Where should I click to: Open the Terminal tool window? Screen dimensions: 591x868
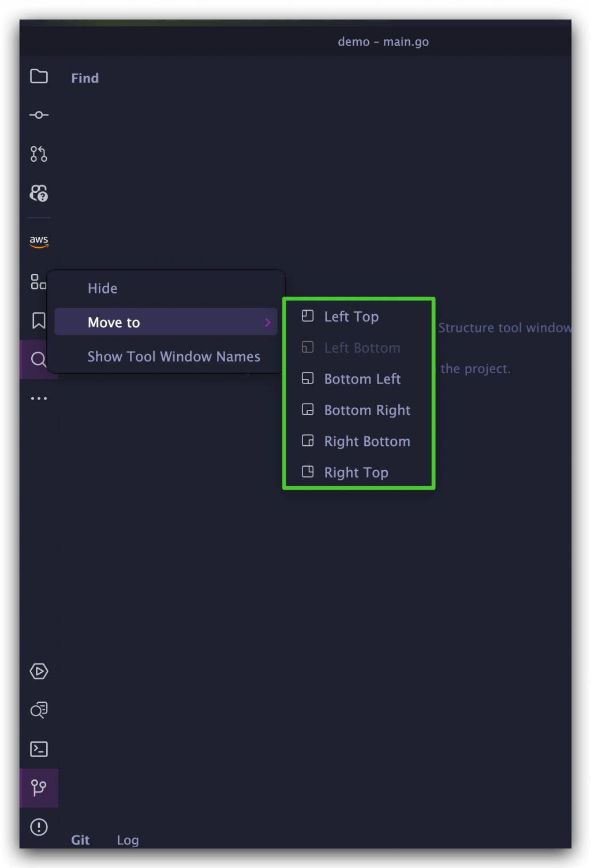coord(39,749)
